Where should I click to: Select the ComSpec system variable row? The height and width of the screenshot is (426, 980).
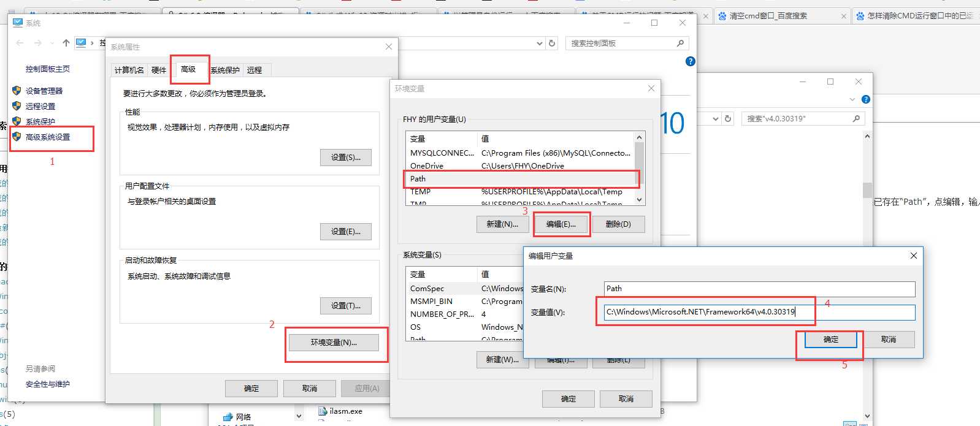pyautogui.click(x=465, y=289)
